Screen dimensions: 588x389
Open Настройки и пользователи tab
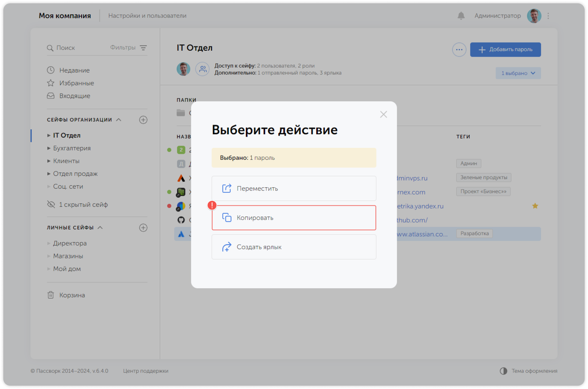coord(147,16)
